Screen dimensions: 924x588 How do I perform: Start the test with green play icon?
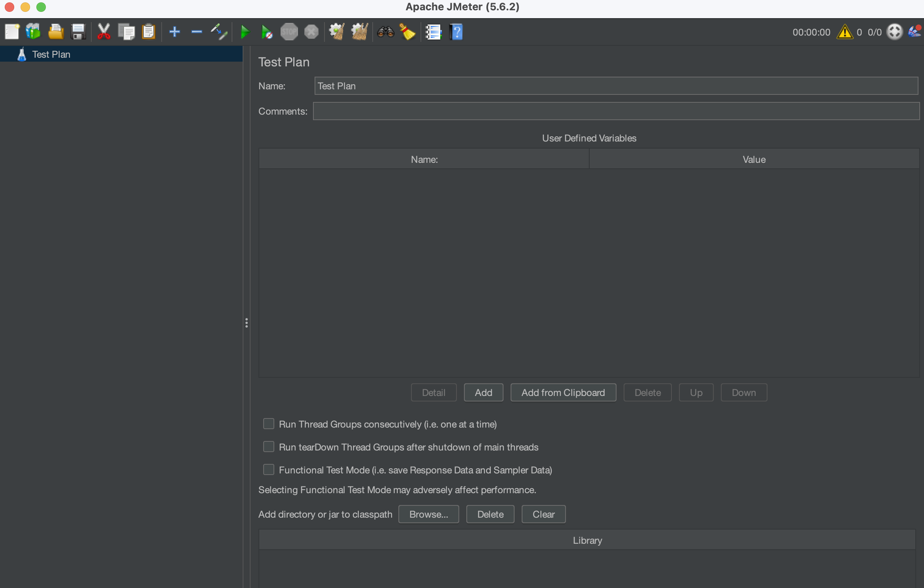245,32
